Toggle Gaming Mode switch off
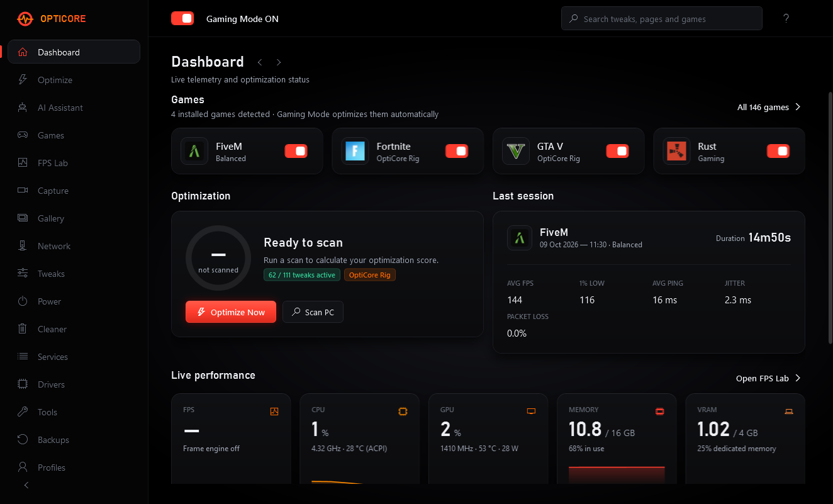The image size is (833, 504). click(182, 19)
